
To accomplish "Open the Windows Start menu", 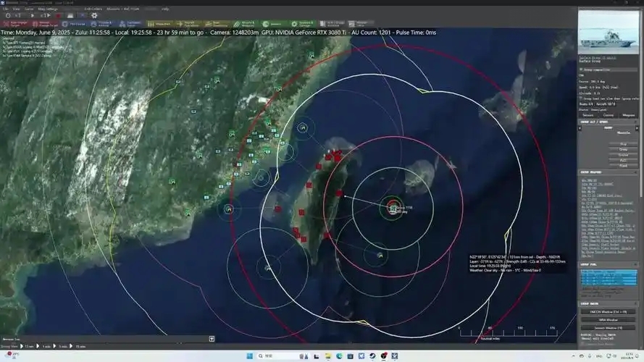I will tap(249, 355).
